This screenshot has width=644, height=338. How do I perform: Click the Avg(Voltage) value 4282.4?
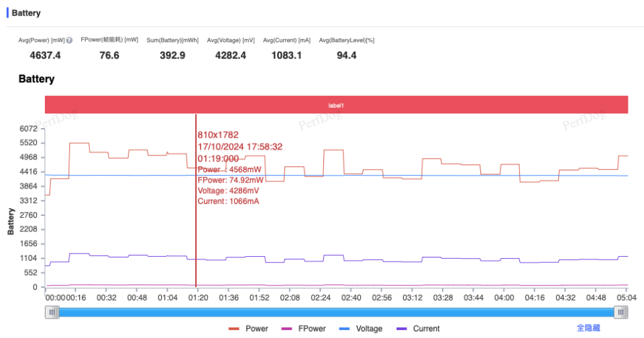point(231,56)
